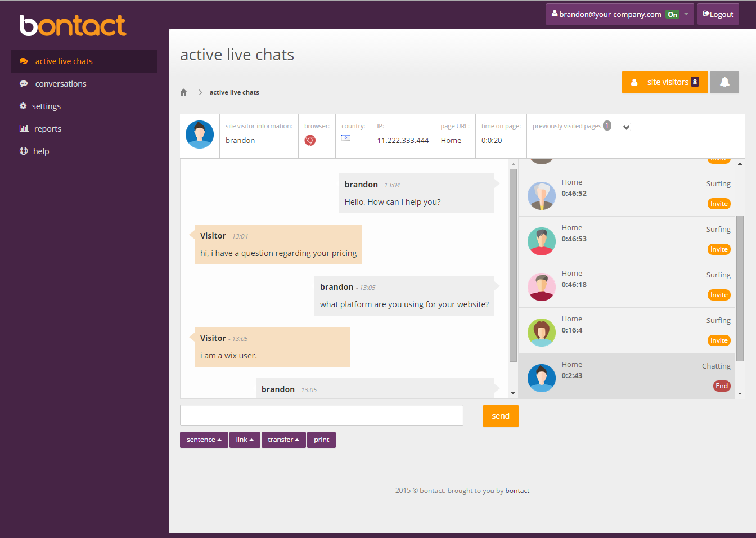Image resolution: width=756 pixels, height=538 pixels.
Task: Open the link dropdown
Action: (245, 440)
